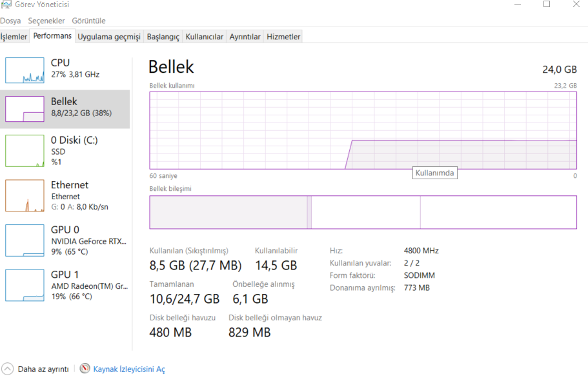Open the Görüntüle menu
588x381 pixels.
click(x=88, y=21)
